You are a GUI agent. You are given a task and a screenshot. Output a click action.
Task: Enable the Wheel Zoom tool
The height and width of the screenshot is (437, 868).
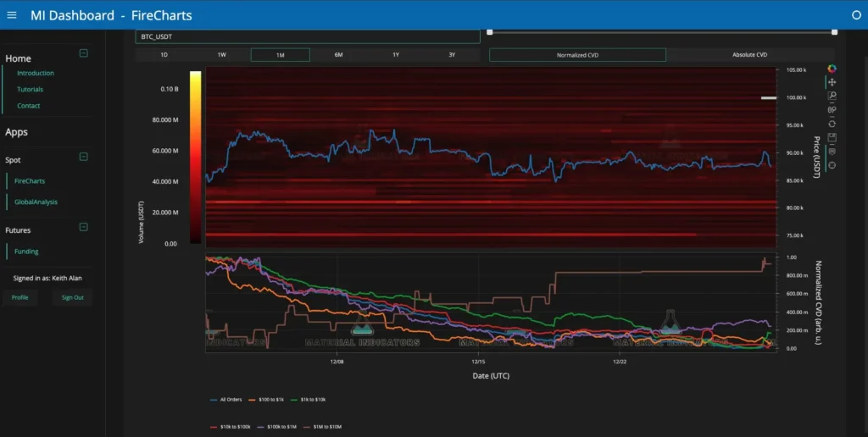click(x=832, y=109)
